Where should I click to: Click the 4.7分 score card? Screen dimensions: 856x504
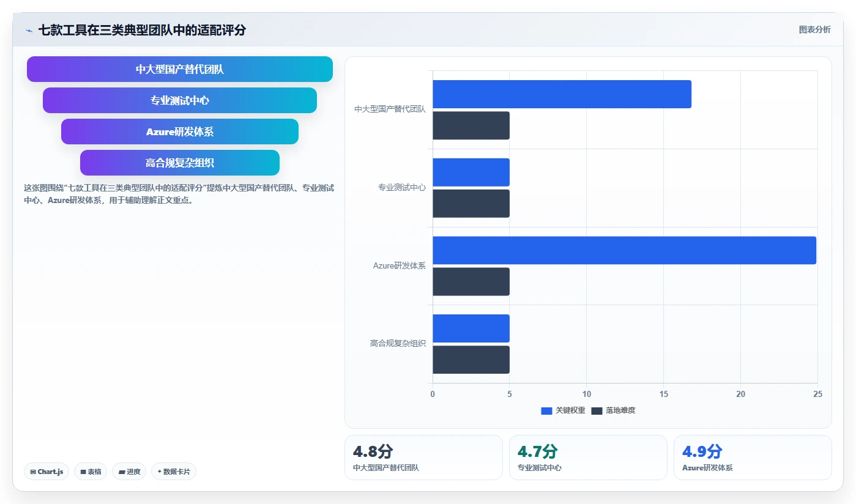(588, 458)
